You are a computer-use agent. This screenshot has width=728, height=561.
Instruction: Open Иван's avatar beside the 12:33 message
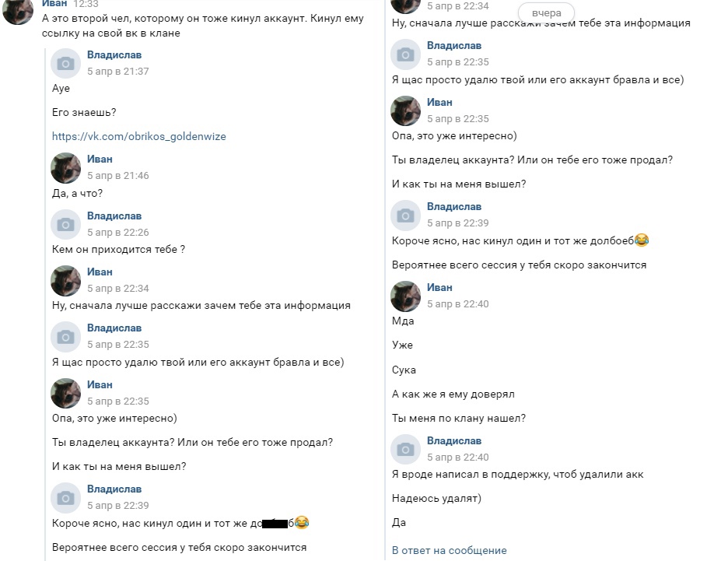pyautogui.click(x=17, y=11)
